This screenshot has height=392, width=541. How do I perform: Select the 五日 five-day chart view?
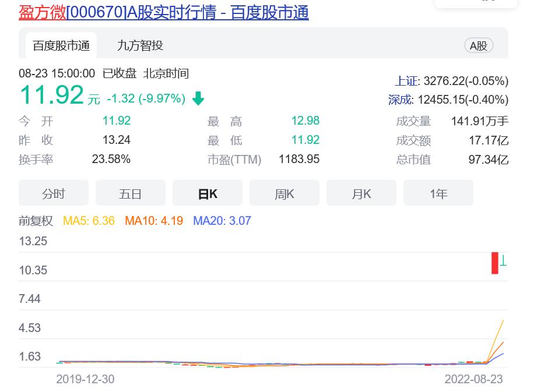(130, 193)
